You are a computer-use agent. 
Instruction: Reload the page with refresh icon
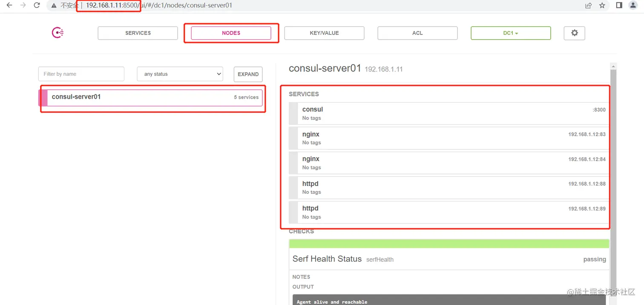pyautogui.click(x=37, y=6)
